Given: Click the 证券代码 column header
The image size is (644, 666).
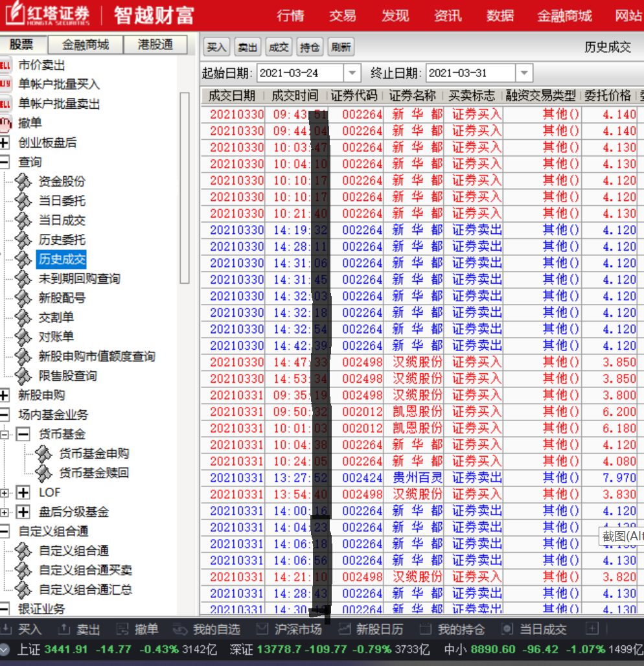Looking at the screenshot, I should 354,96.
